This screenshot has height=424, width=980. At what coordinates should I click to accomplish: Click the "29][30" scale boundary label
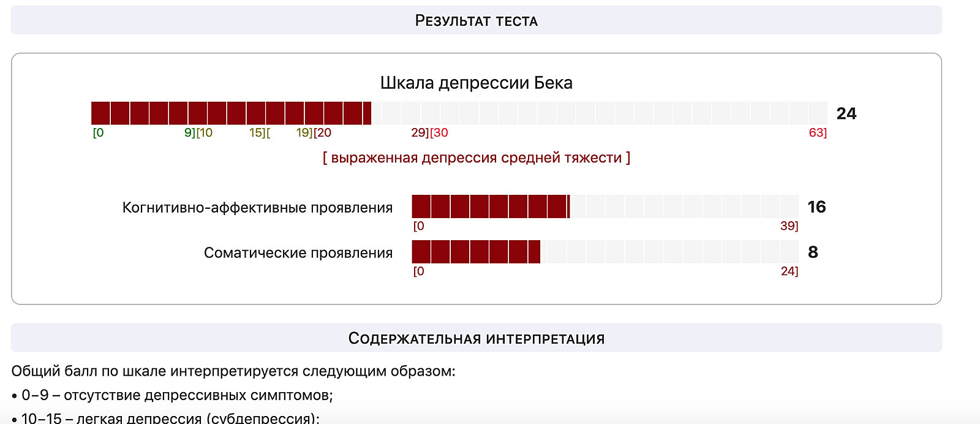click(429, 132)
